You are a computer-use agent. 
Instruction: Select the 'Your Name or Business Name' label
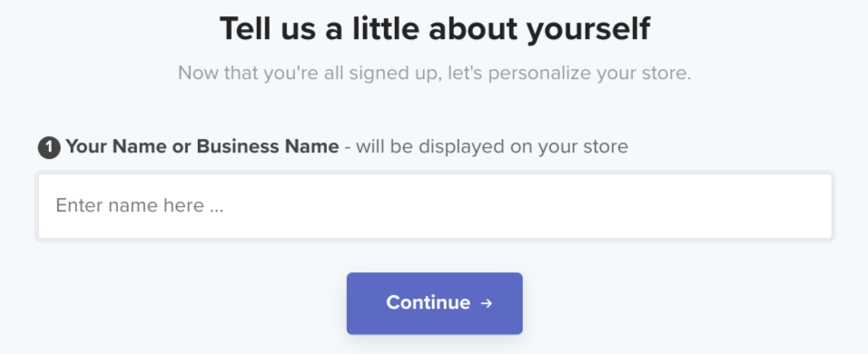202,146
